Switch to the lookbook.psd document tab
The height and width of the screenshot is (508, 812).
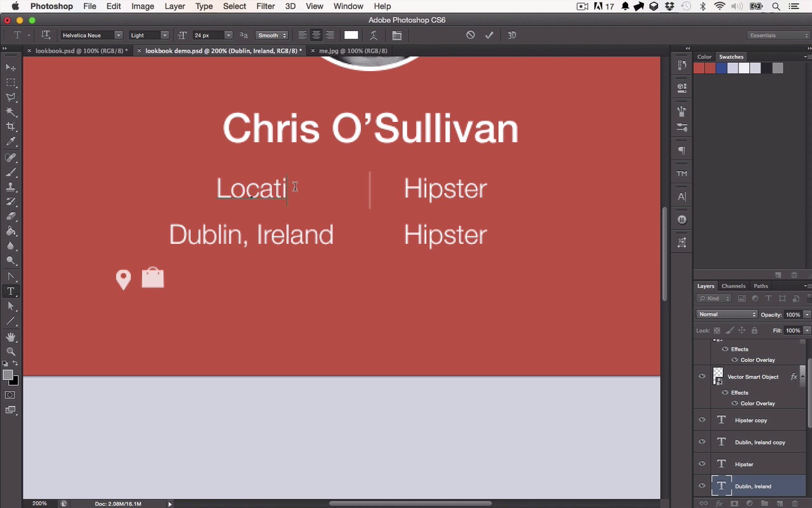point(78,51)
